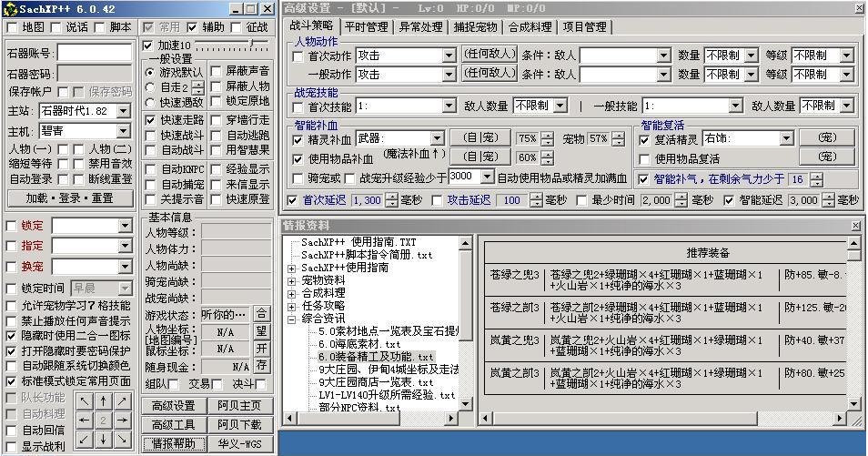Increase the 智能补气 16 stepper value
This screenshot has width=868, height=456.
[x=816, y=176]
